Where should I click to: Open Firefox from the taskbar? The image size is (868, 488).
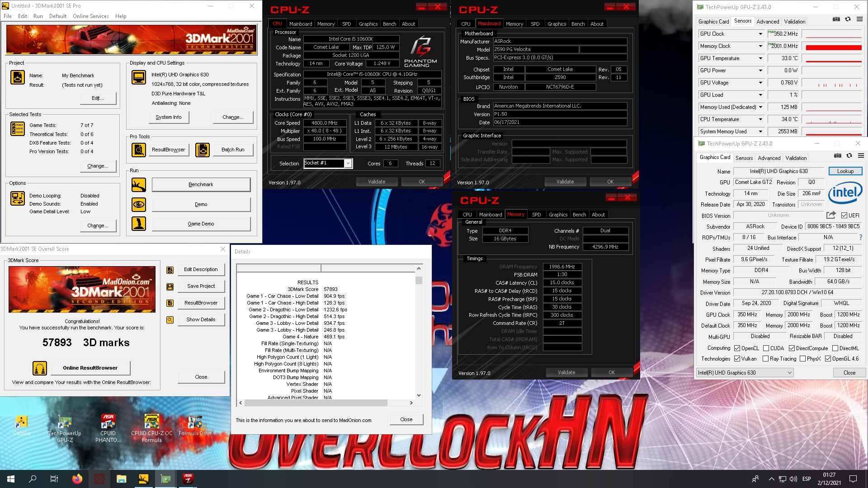tap(77, 479)
